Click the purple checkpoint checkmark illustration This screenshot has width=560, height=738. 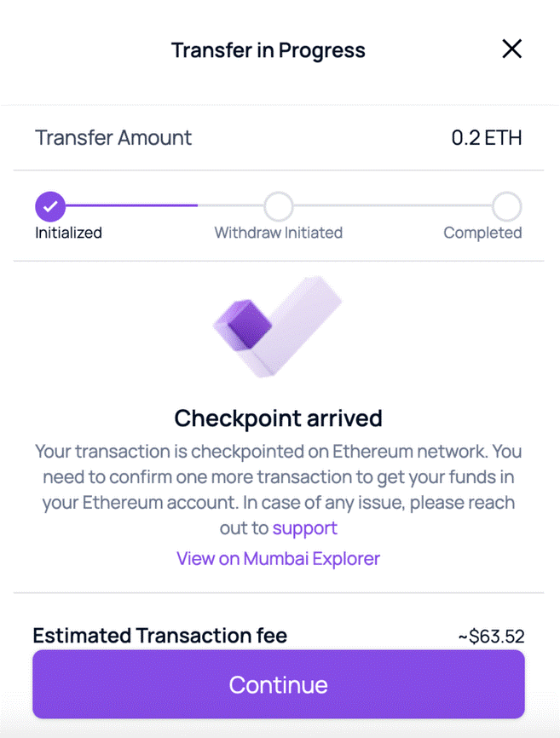click(x=275, y=327)
